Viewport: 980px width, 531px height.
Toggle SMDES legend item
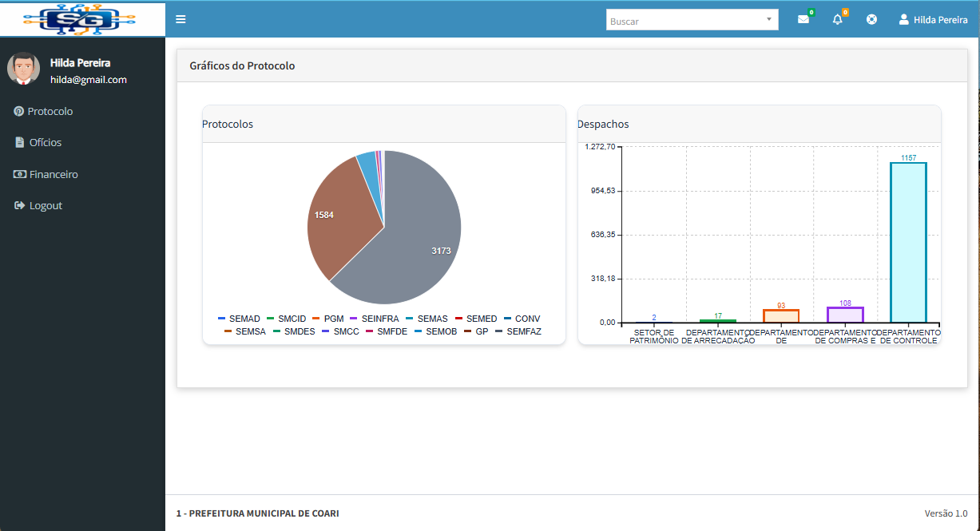tap(294, 331)
